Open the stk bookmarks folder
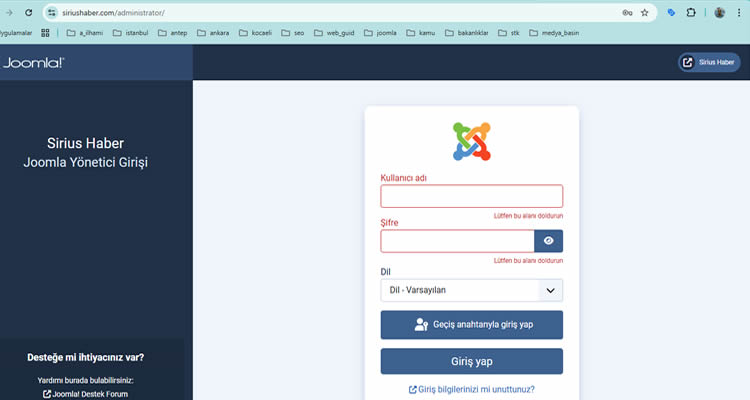 [509, 33]
